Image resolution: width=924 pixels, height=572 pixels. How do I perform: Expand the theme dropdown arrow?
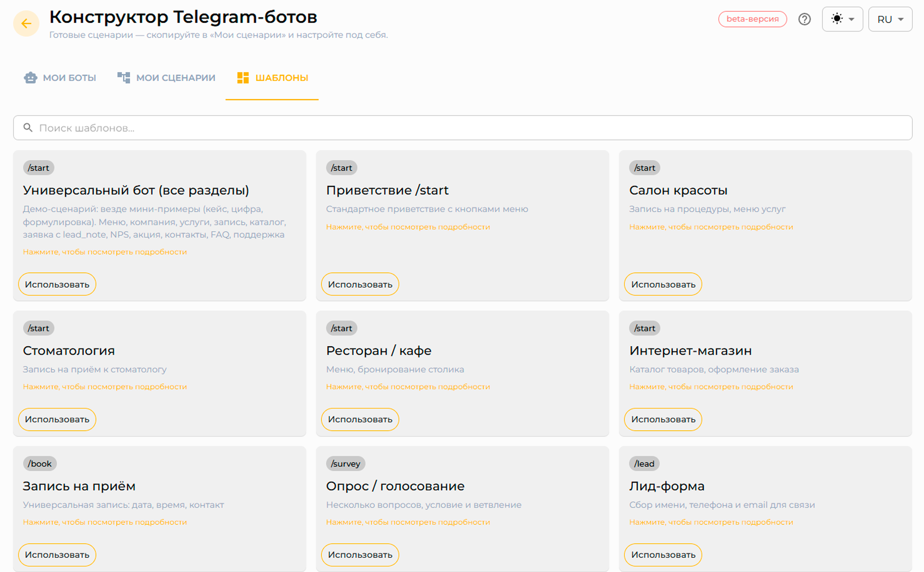point(851,19)
